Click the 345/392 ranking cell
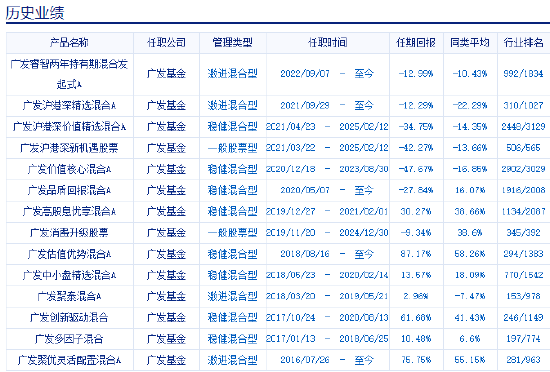This screenshot has height=372, width=550. point(523,232)
